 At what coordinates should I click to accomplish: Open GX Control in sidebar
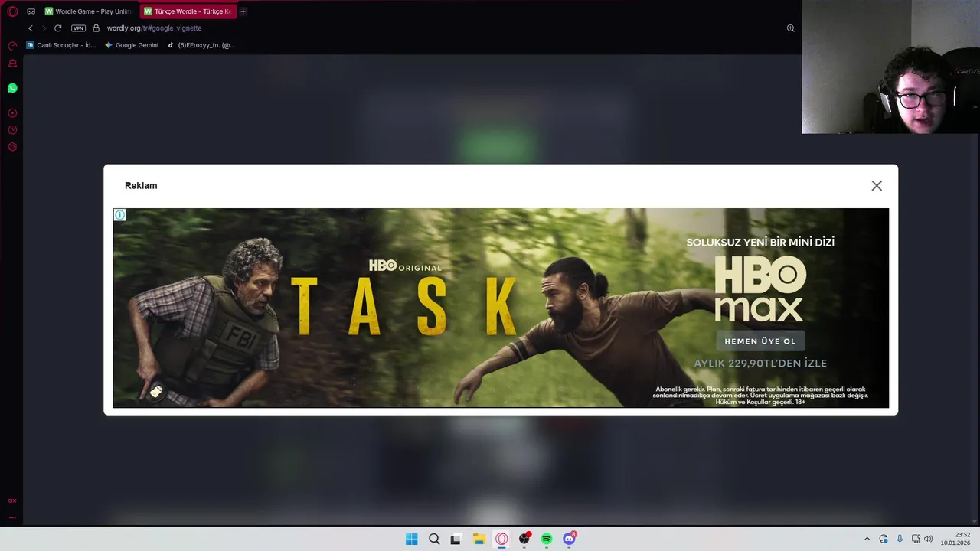(12, 47)
